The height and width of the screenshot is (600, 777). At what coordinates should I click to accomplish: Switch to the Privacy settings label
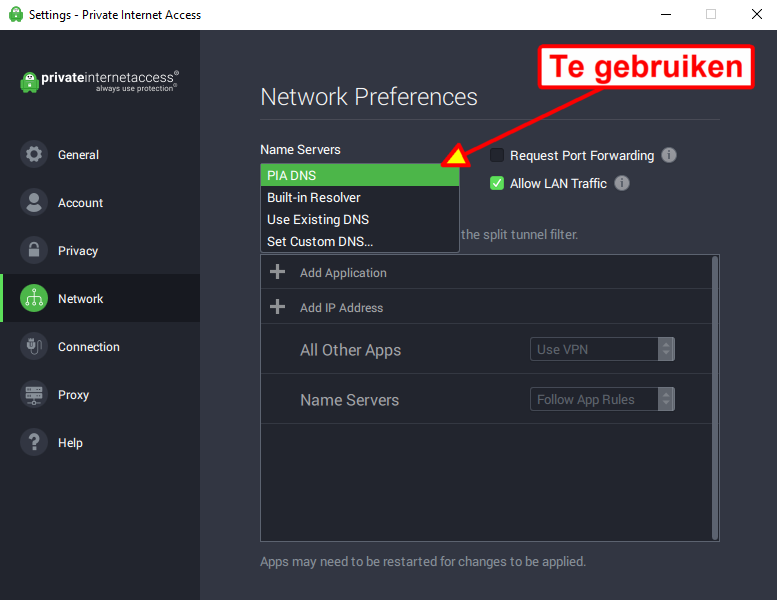tap(78, 251)
